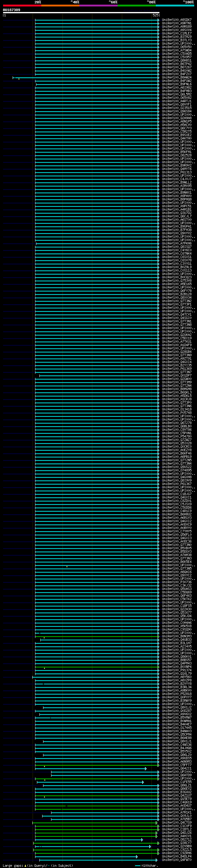The width and height of the screenshot is (197, 868).
Task: Click the red ~20% color legend bar
Action: 22,6
